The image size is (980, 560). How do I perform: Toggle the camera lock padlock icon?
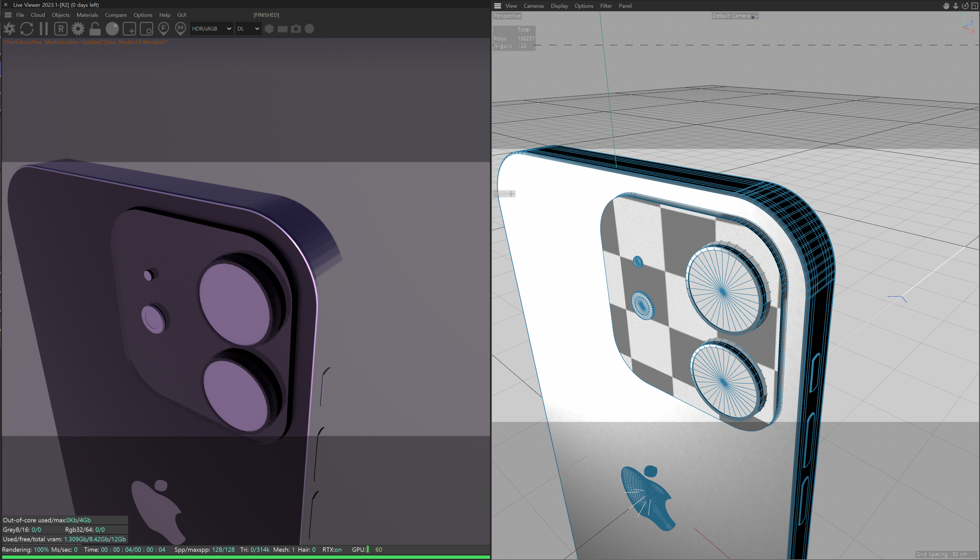tap(95, 29)
